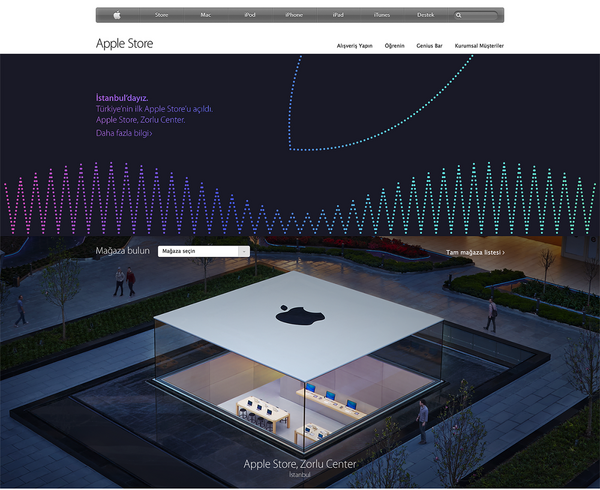Open the iTunes tab
Screen dimensions: 600x490
coord(382,15)
